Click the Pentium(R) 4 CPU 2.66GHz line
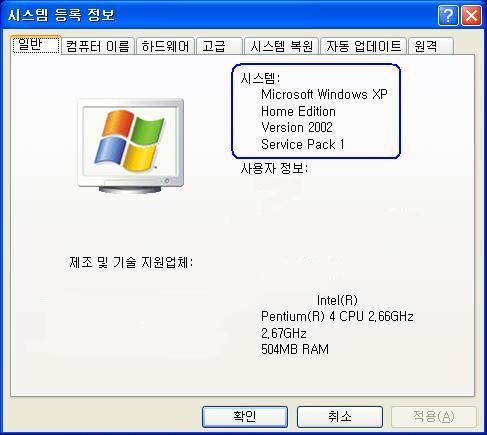Screen dimensions: 487x435 pos(337,316)
